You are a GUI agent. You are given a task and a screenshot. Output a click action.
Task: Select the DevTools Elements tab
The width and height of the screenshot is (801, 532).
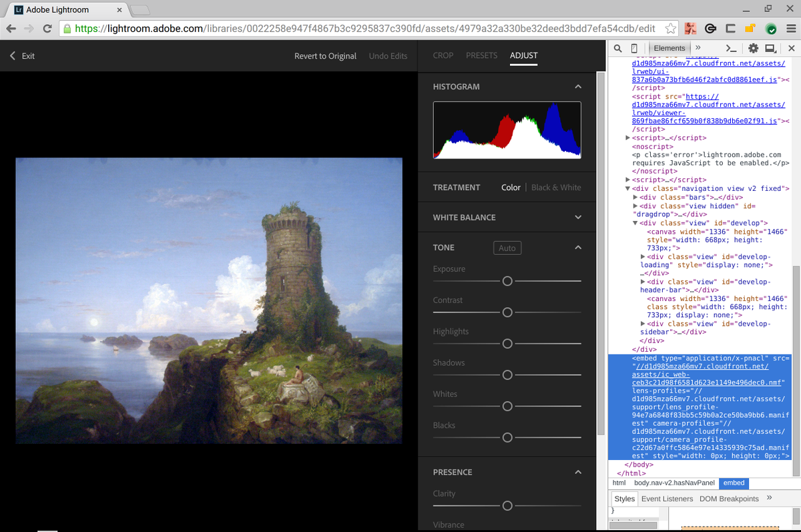(x=670, y=48)
